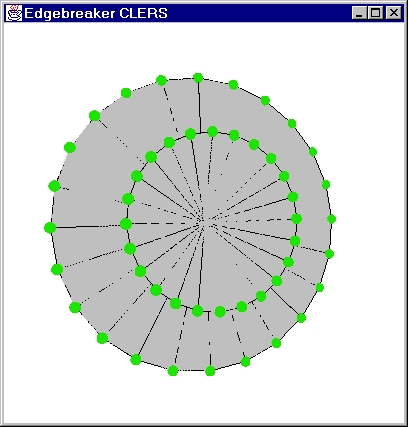
Task: Click the Edgebreaker CLERS title bar text
Action: point(96,14)
